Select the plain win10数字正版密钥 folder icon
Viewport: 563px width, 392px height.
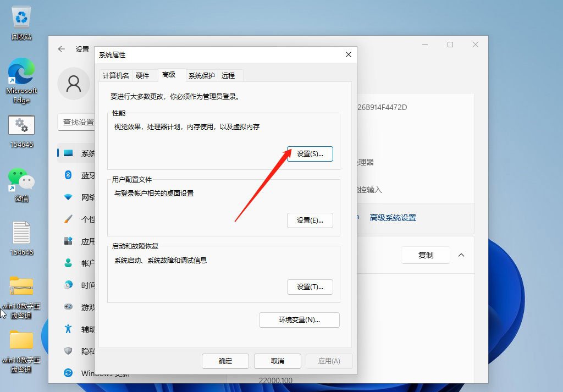click(21, 340)
